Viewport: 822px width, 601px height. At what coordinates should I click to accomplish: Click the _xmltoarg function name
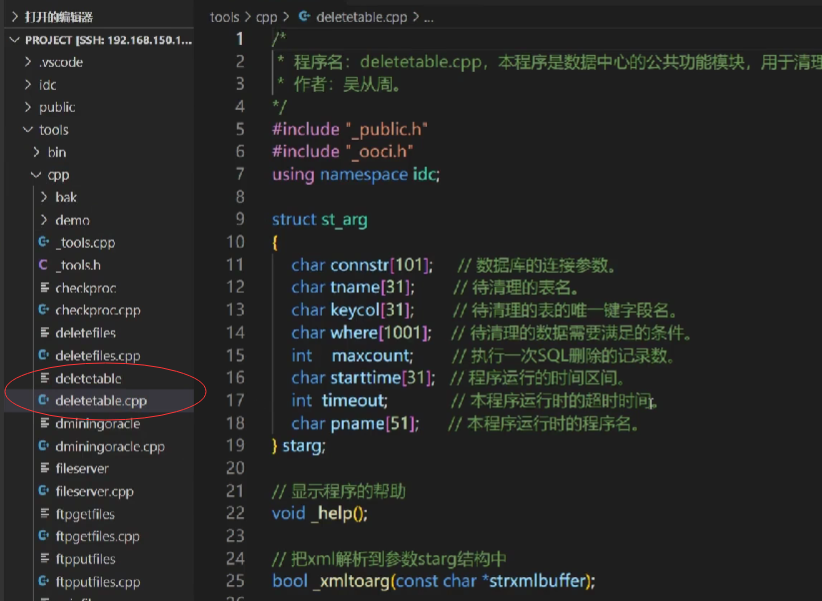pyautogui.click(x=352, y=581)
